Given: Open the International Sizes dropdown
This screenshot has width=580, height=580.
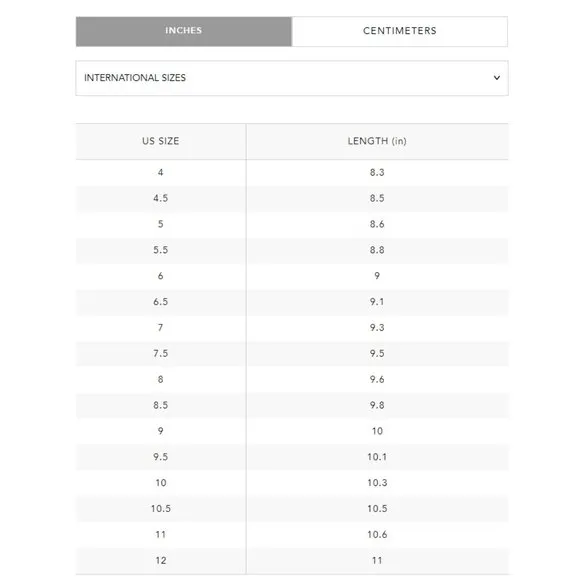Looking at the screenshot, I should coord(292,78).
